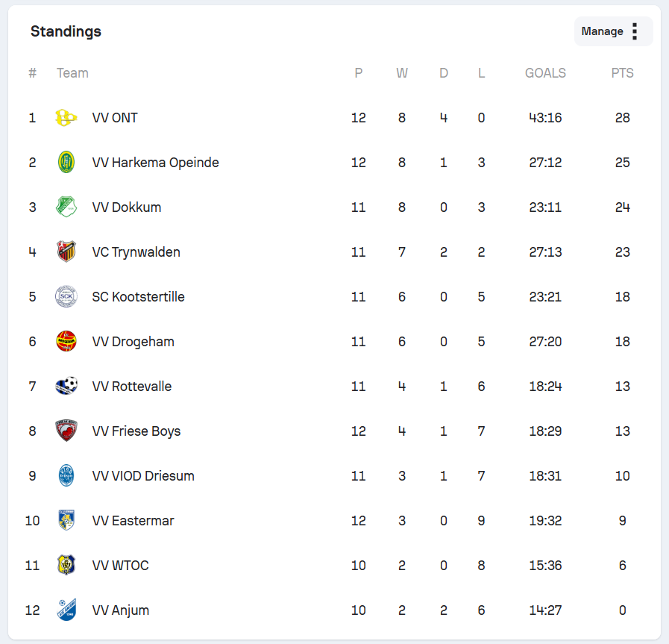The width and height of the screenshot is (669, 644).
Task: Open the Manage options menu
Action: point(613,31)
